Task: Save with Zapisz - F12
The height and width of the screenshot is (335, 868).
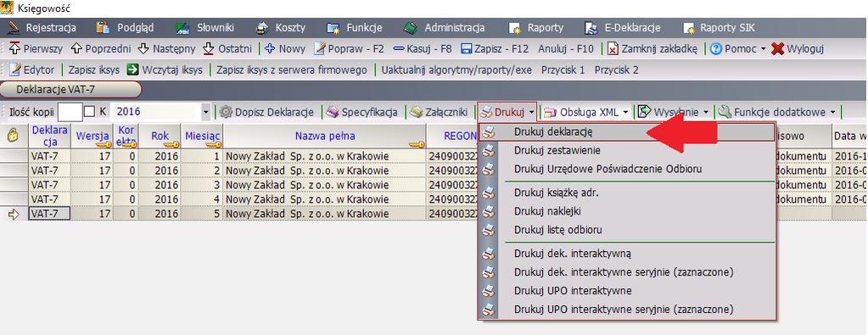Action: [x=495, y=48]
